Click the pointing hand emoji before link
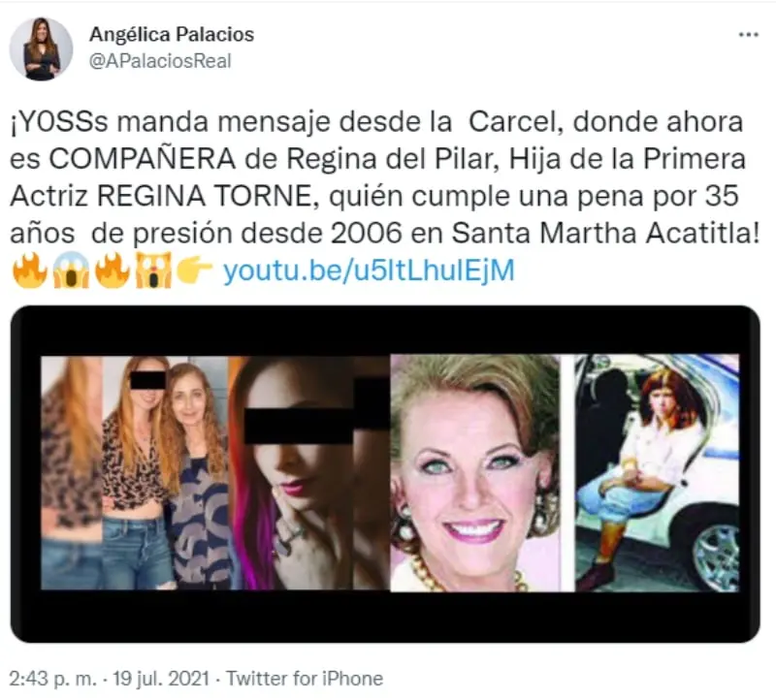 (194, 270)
